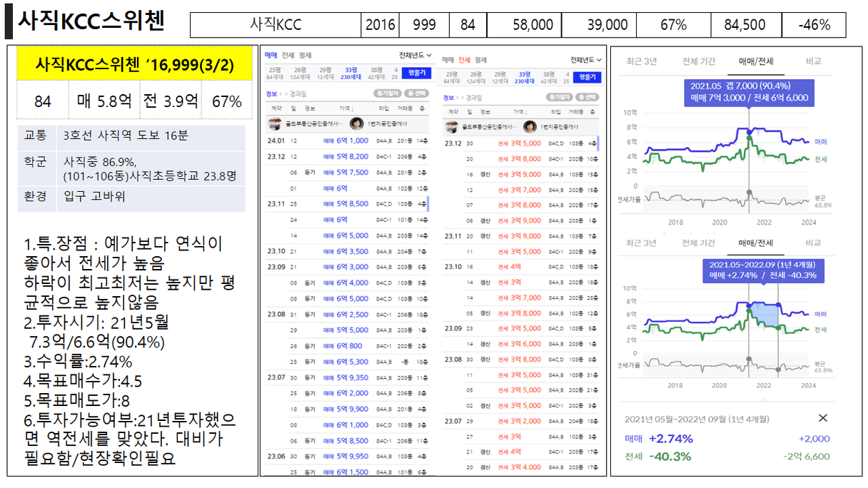Click yellow 사직KCC스위첸 '16,999(3/2) header box
Screen dimensions: 868x488
(x=134, y=66)
